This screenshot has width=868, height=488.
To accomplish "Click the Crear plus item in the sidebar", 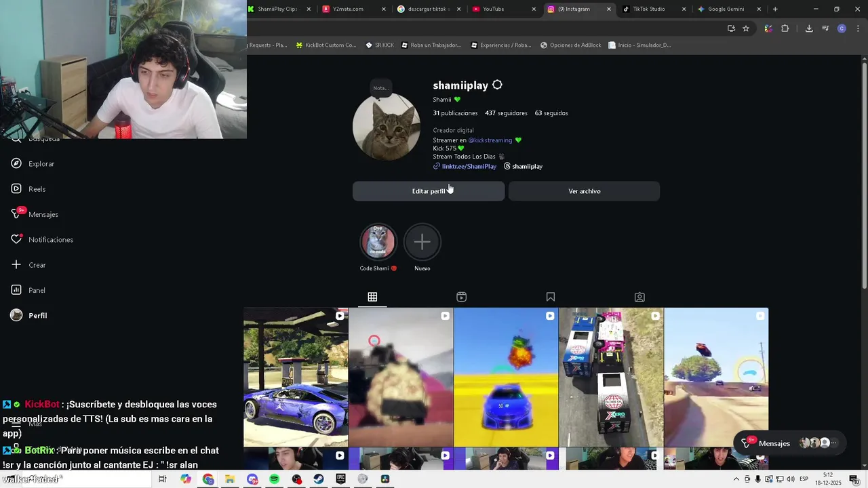I will pos(28,265).
